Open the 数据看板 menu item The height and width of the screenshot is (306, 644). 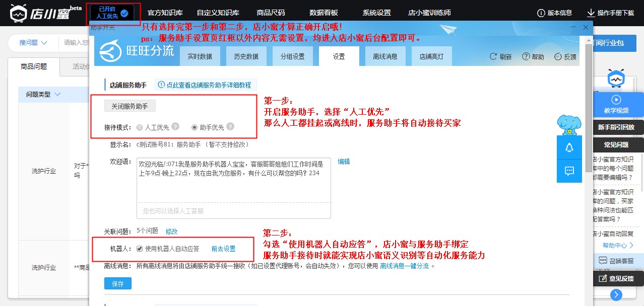click(x=324, y=13)
